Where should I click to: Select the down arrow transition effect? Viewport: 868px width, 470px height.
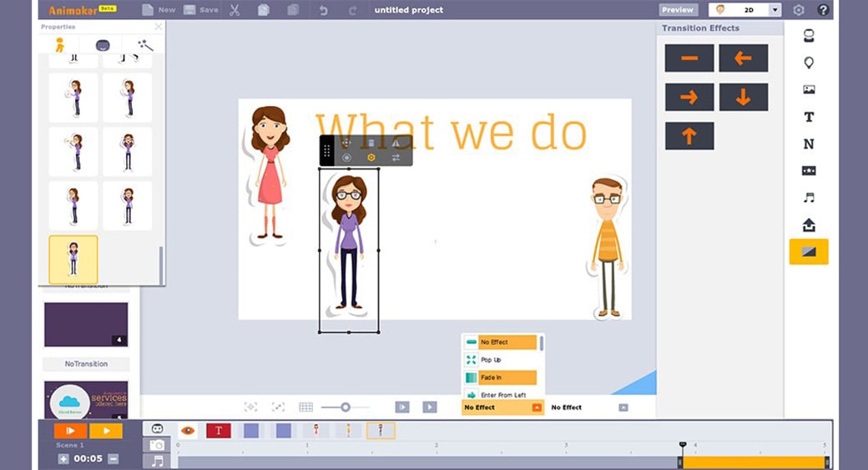(743, 97)
